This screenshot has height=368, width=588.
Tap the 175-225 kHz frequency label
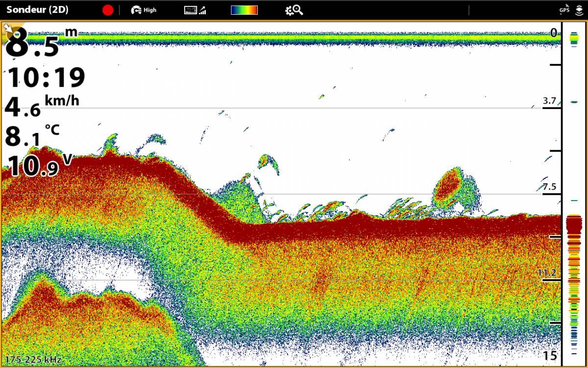33,360
